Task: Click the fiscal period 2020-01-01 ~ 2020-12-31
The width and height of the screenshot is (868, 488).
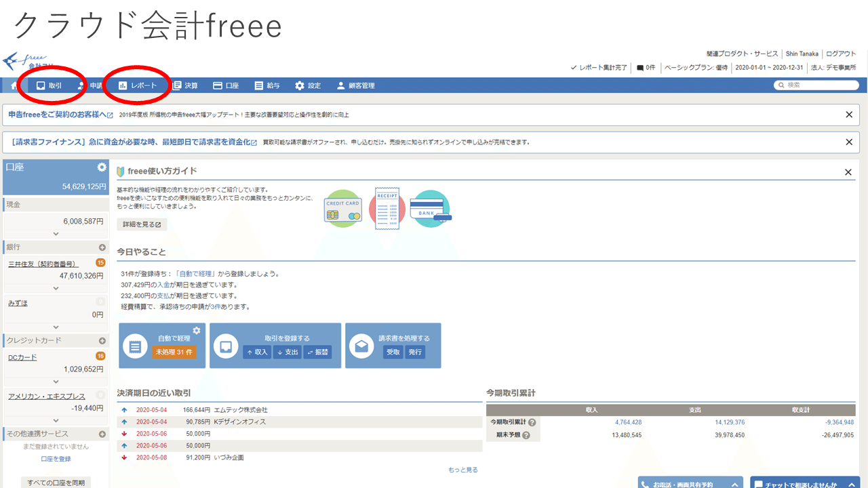Action: (769, 68)
